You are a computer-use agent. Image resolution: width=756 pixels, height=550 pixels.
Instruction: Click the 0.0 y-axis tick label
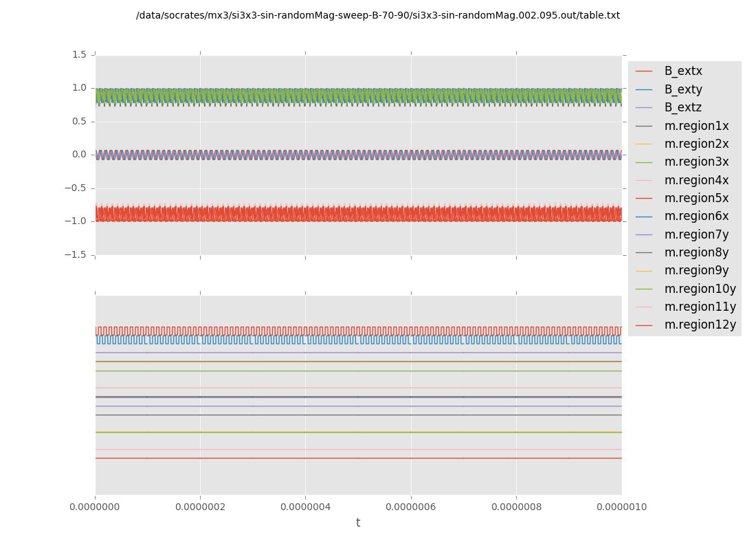coord(80,155)
